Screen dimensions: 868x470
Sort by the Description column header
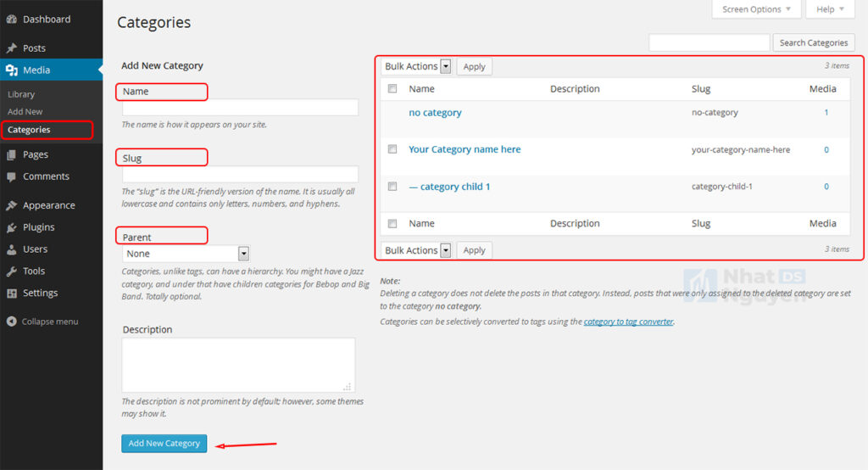pyautogui.click(x=575, y=89)
